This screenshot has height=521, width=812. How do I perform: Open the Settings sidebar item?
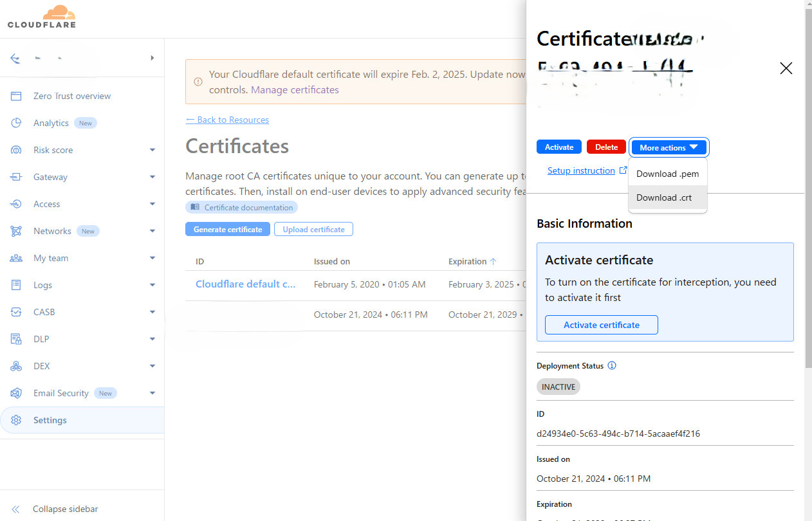pos(82,420)
